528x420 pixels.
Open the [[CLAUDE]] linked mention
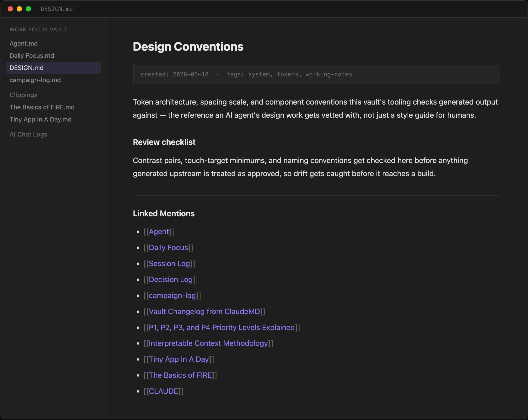[x=163, y=391]
